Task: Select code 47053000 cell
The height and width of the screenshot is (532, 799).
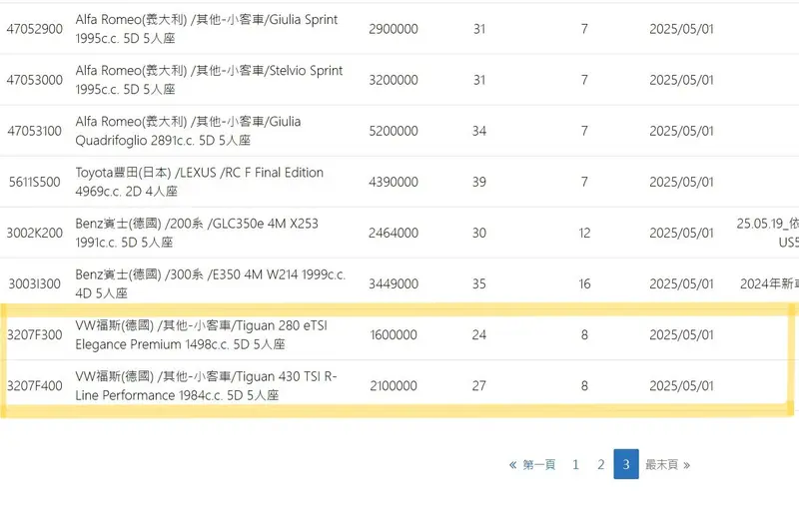Action: 35,80
